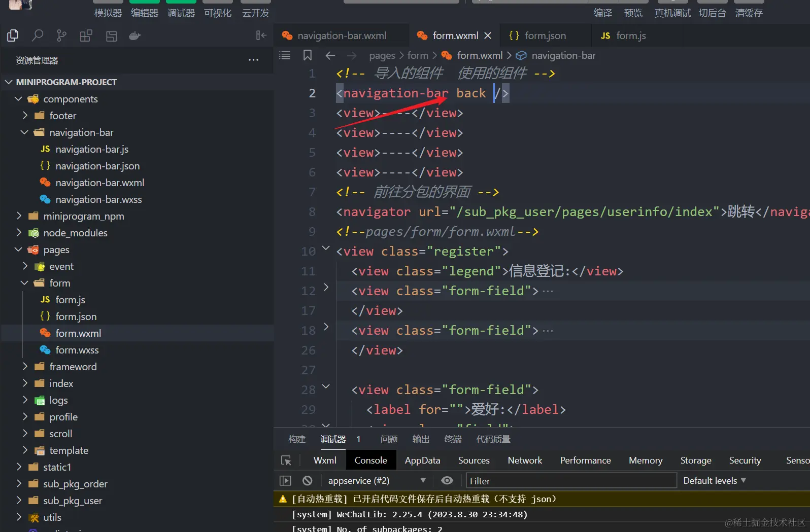Open the Sources devtools tab
Screen dimensions: 810x532
click(x=474, y=460)
